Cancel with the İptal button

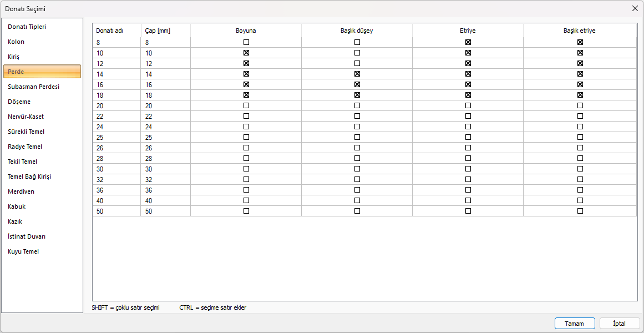[x=620, y=324]
